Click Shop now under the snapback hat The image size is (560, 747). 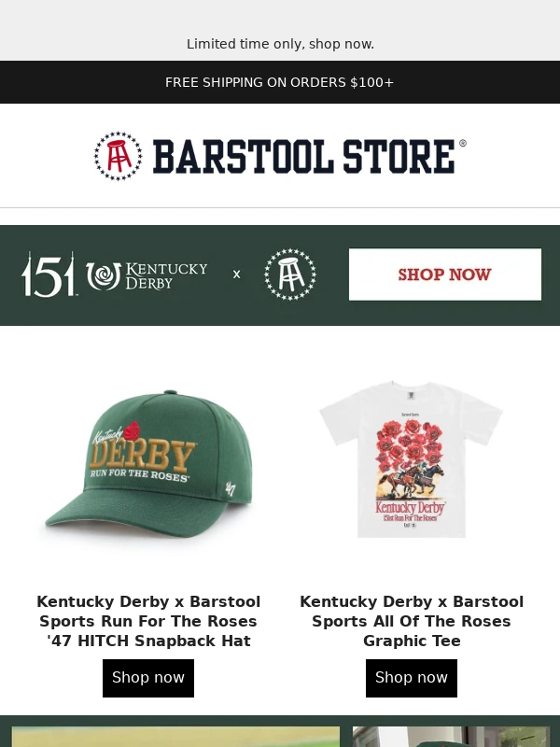(148, 678)
